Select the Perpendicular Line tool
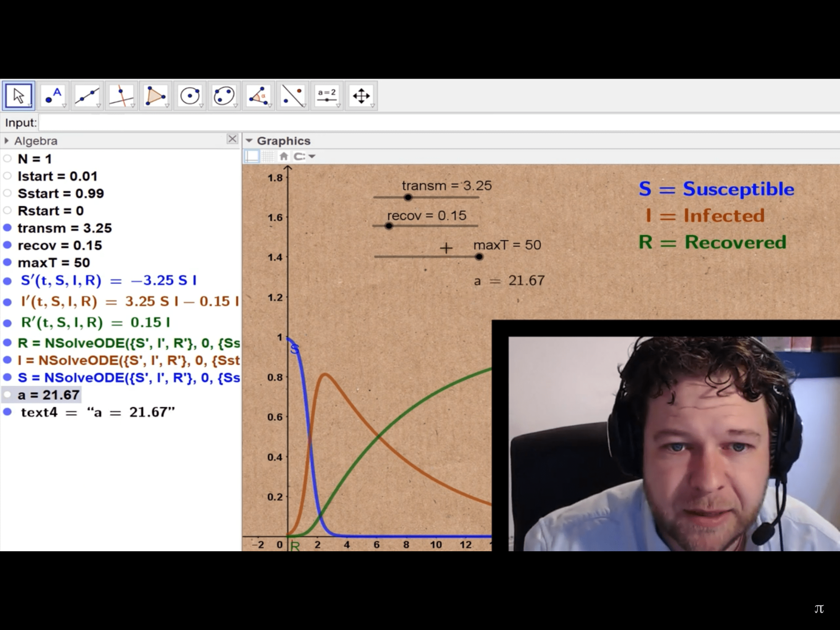The width and height of the screenshot is (840, 630). (x=121, y=96)
